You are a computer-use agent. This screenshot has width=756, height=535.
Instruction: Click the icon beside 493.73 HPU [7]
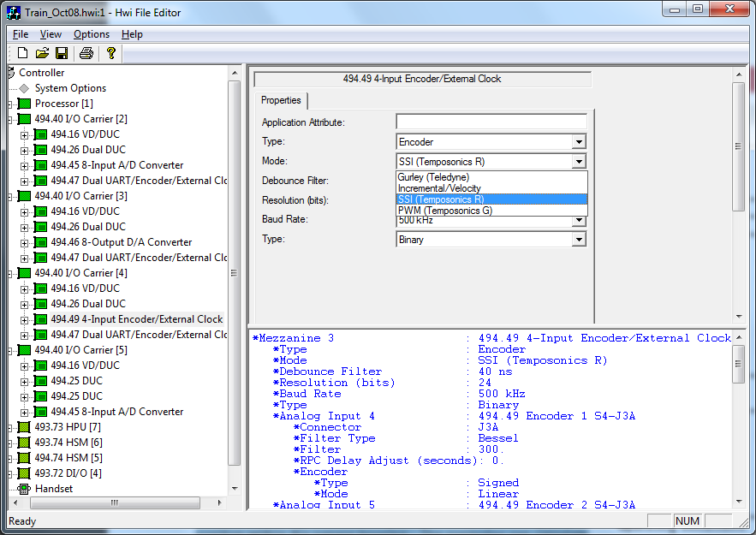[x=24, y=427]
